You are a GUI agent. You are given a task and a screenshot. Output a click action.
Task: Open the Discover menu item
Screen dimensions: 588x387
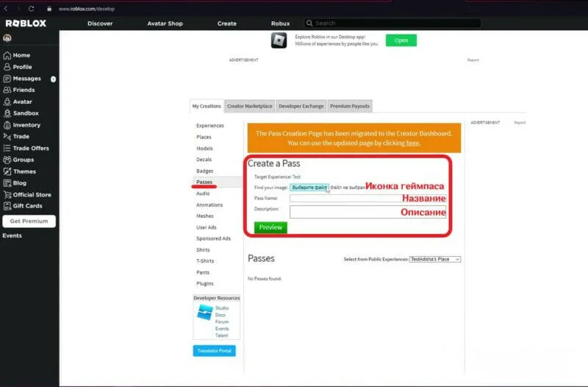click(100, 24)
